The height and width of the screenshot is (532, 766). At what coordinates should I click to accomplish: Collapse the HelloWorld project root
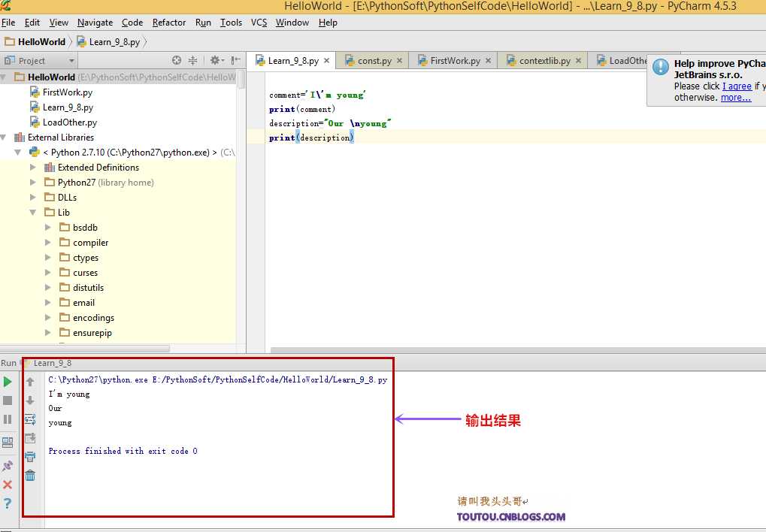tap(3, 77)
